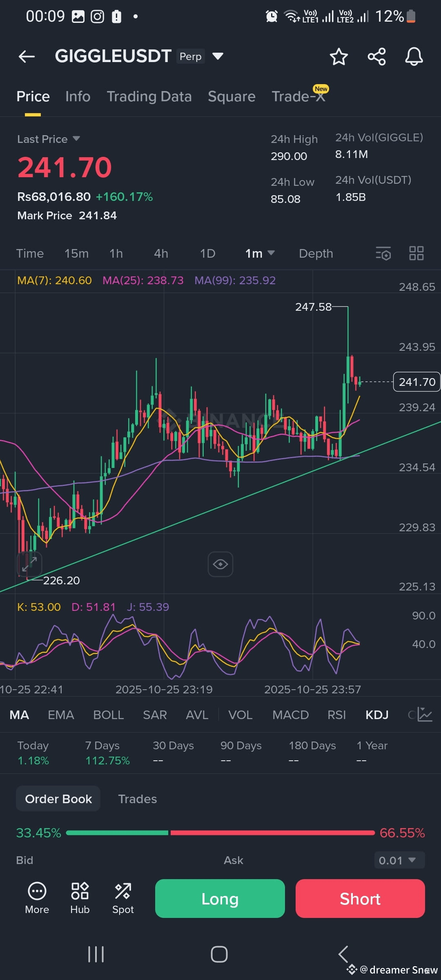
Task: Toggle RSI indicator
Action: pyautogui.click(x=336, y=715)
